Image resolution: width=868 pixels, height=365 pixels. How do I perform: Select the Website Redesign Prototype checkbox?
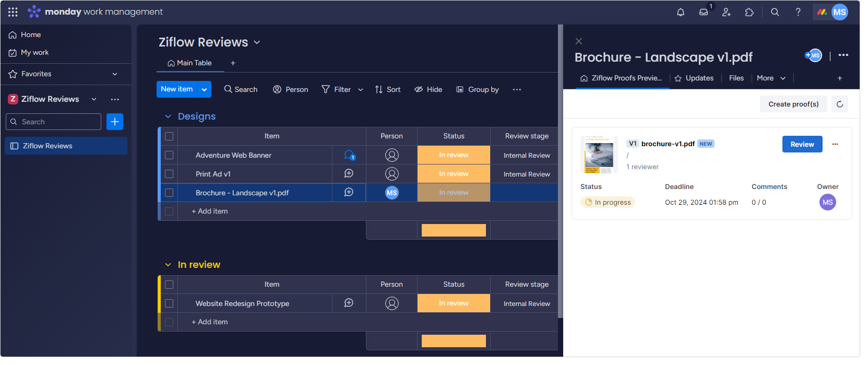tap(169, 303)
